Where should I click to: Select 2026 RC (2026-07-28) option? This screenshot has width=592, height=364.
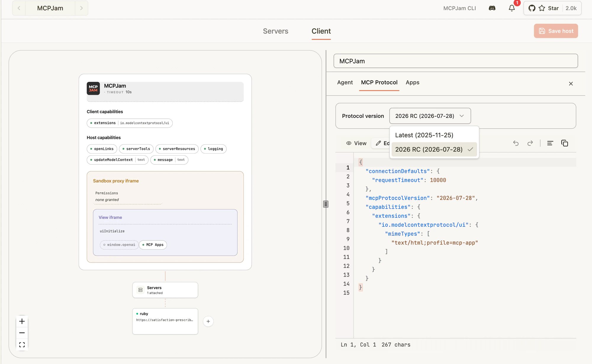[434, 149]
